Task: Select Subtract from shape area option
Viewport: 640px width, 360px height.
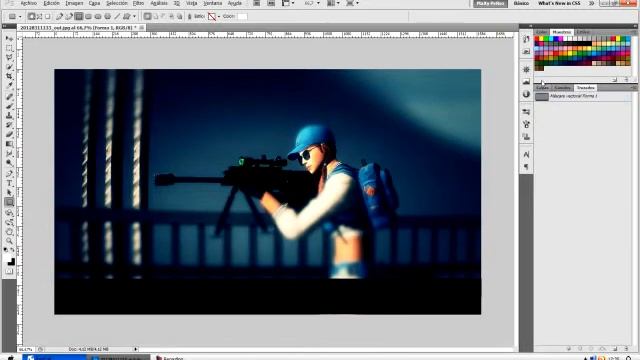Action: tap(163, 16)
